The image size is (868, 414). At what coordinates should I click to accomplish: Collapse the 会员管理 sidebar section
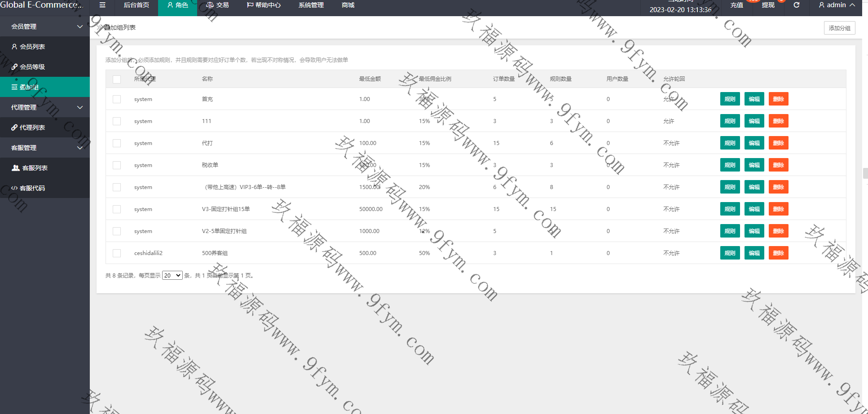(80, 26)
